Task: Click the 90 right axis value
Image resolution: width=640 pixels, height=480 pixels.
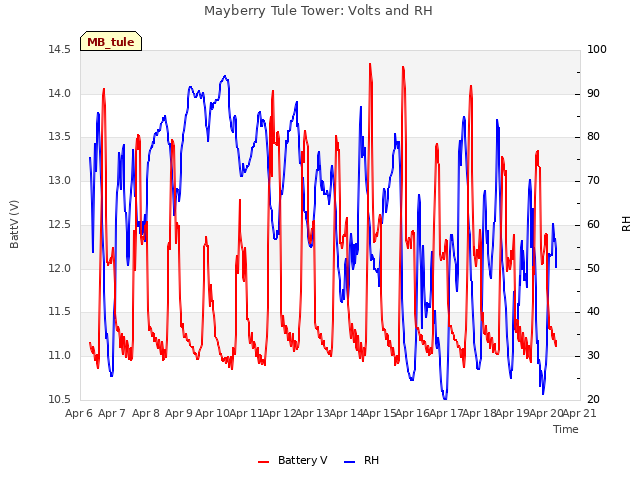Action: [x=593, y=93]
